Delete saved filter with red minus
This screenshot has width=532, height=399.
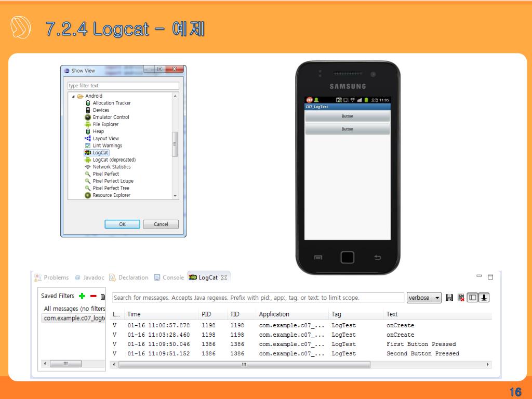pos(94,296)
